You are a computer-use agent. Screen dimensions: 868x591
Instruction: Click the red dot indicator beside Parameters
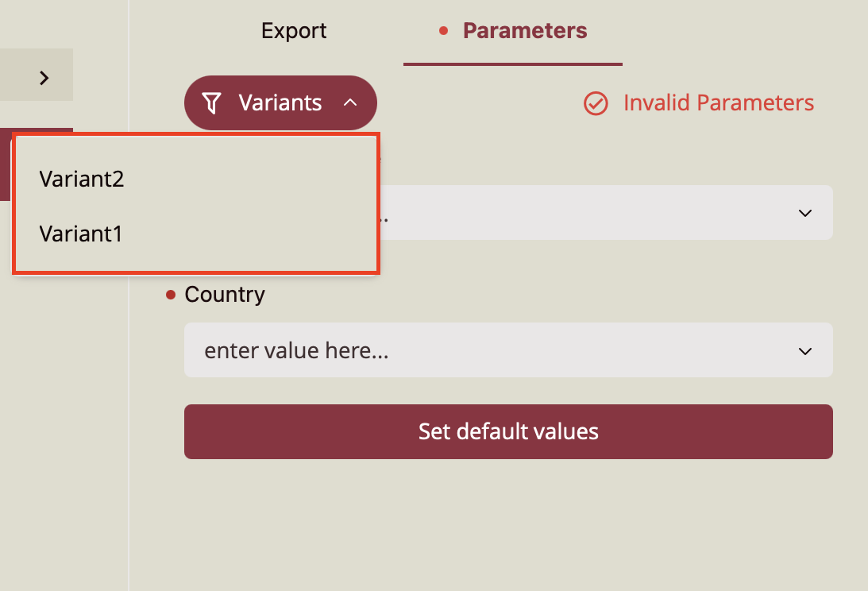443,31
